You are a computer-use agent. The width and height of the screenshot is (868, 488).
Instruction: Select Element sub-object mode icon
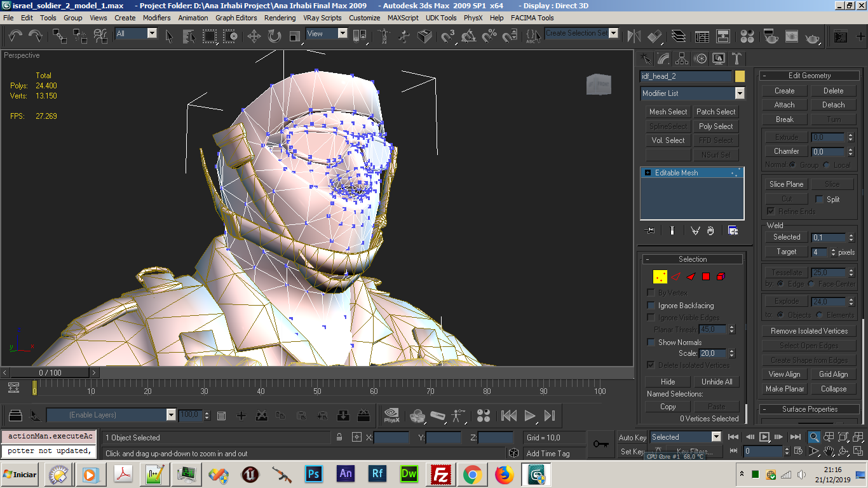(x=721, y=276)
